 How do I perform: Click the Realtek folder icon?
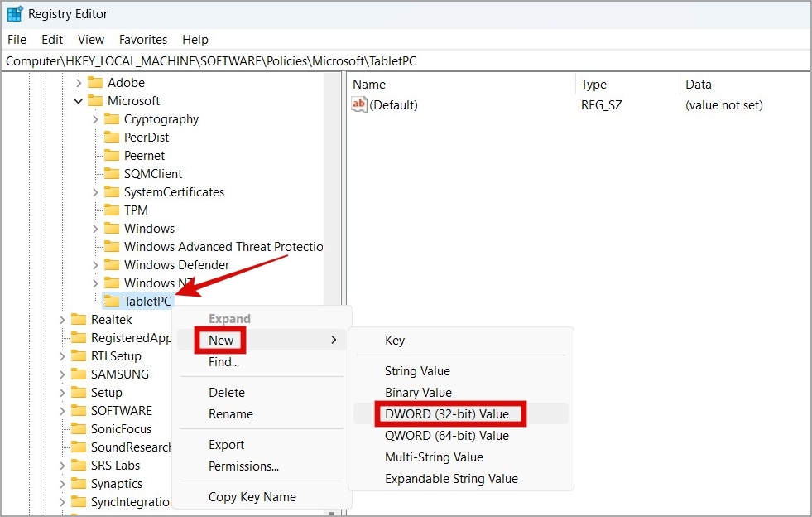click(78, 320)
